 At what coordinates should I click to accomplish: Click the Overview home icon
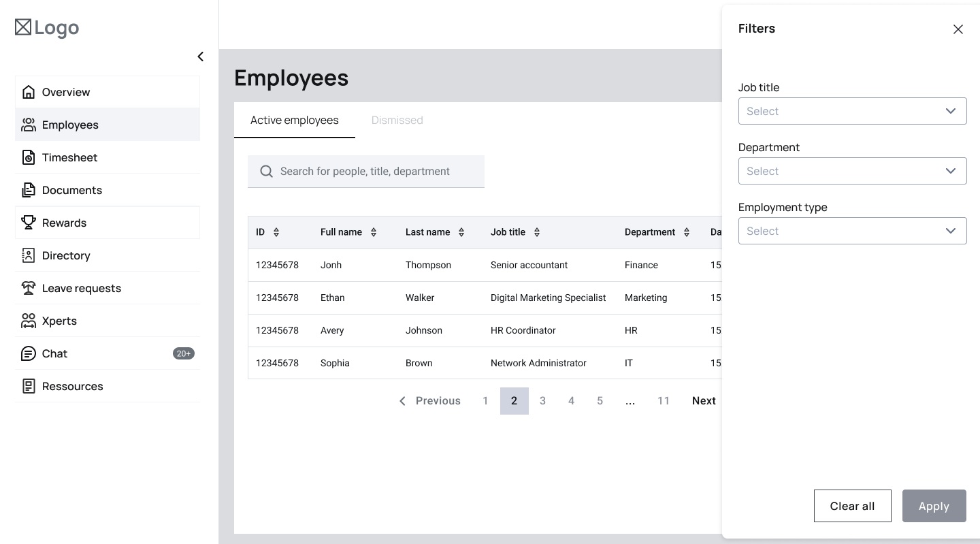29,92
